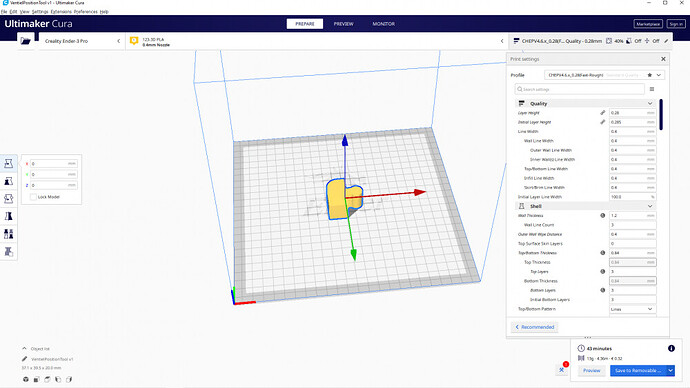Click the Wall Line Count value field
Screen dimensions: 690x388
point(632,225)
